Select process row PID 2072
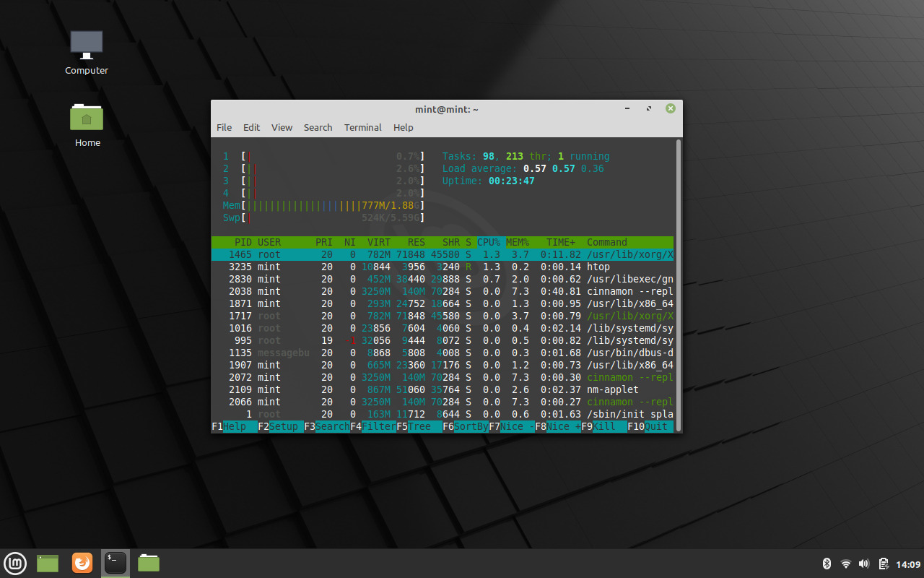Image resolution: width=924 pixels, height=578 pixels. click(443, 377)
